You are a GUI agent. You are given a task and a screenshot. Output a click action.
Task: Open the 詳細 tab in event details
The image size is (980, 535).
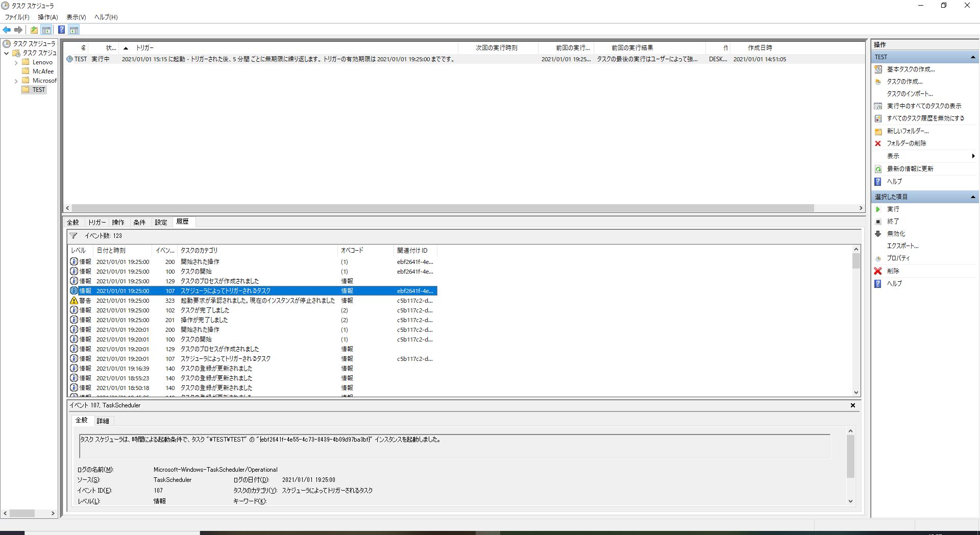[103, 421]
